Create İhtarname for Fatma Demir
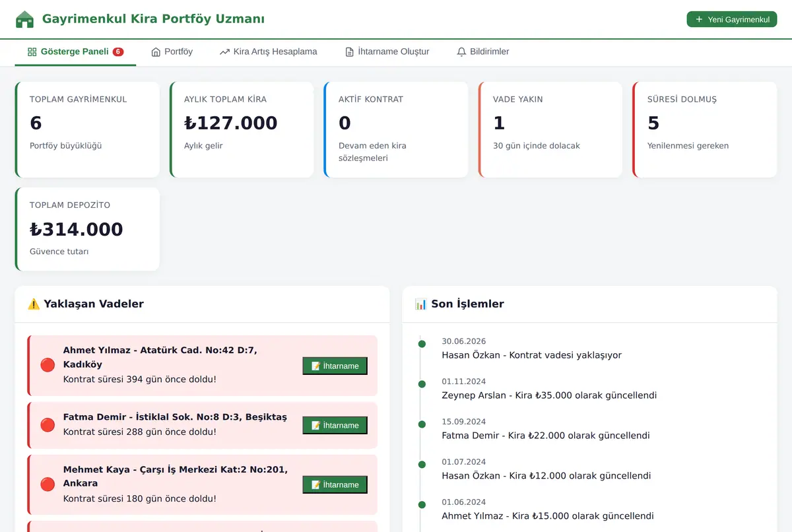The image size is (792, 532). 335,425
